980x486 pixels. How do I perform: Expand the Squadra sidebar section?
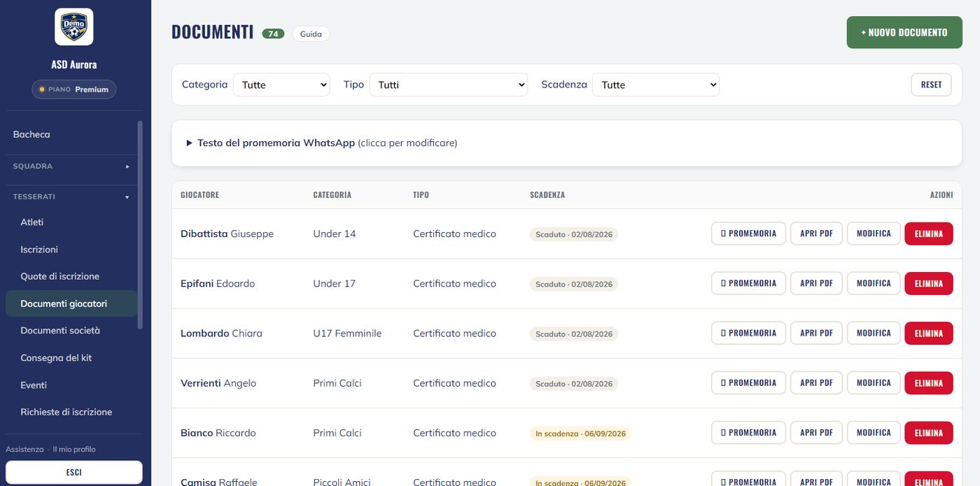click(x=71, y=166)
